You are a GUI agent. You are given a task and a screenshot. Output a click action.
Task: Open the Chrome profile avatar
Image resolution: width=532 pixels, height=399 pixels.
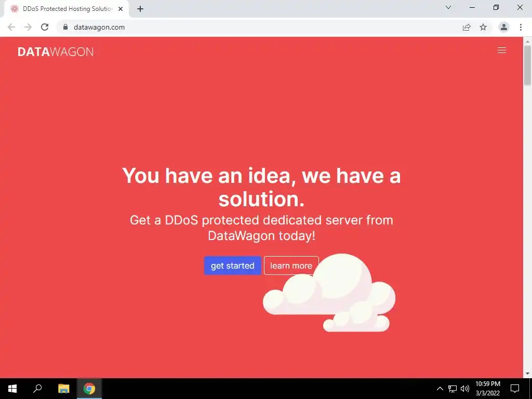point(504,27)
